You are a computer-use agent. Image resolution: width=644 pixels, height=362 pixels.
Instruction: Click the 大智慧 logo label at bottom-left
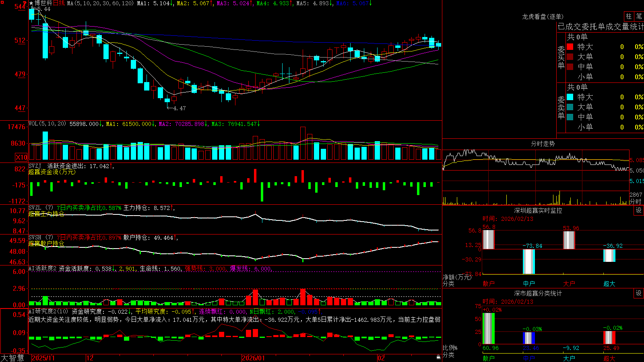[12, 358]
